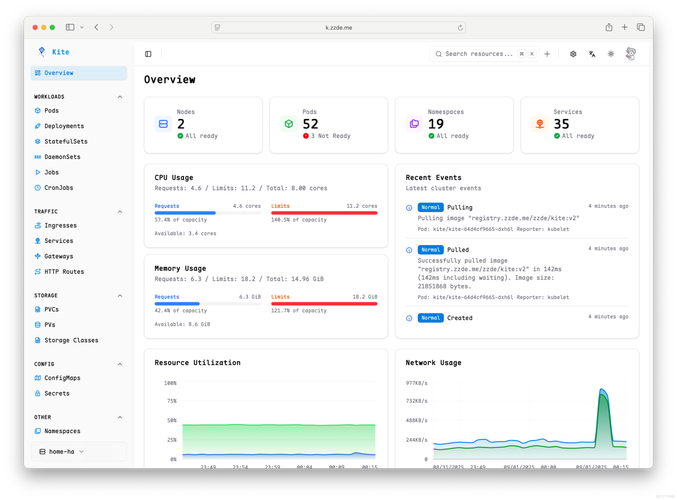Open a new Safari tab

[x=624, y=27]
